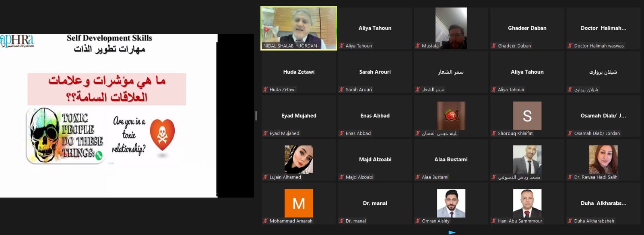
Task: Click muted mic icon next to Huda Zetawi
Action: pyautogui.click(x=265, y=89)
